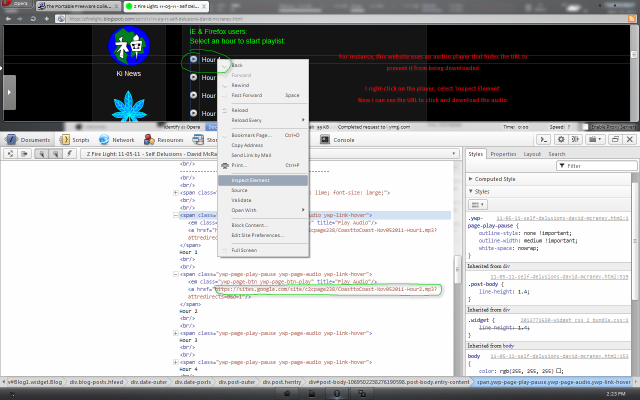The image size is (640, 400).
Task: Click the export DOM button
Action: 24,154
